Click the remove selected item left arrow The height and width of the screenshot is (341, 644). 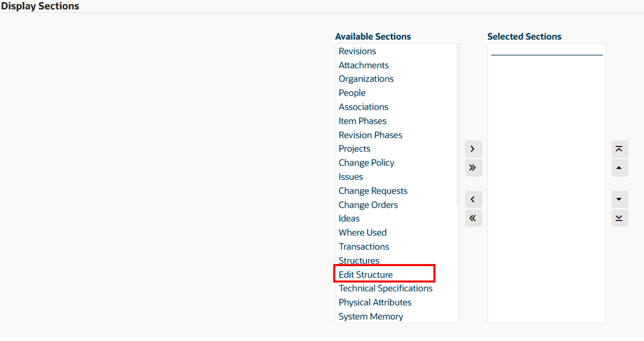(x=473, y=200)
